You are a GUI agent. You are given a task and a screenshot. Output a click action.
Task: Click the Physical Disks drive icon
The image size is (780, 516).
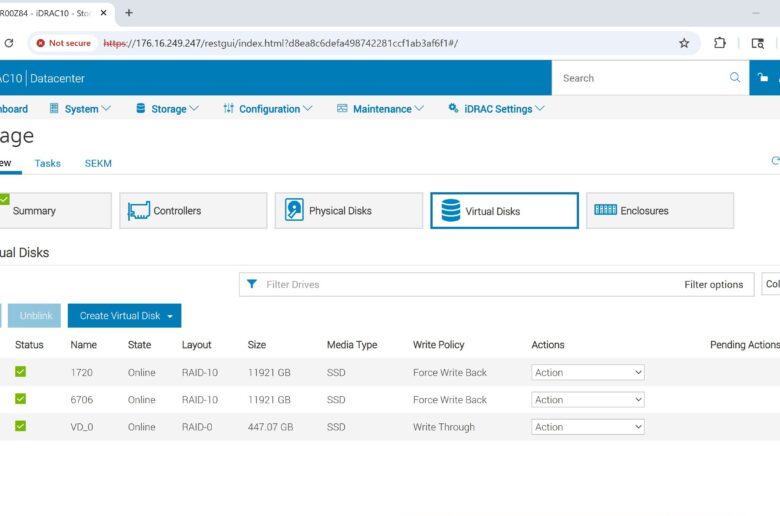point(294,211)
